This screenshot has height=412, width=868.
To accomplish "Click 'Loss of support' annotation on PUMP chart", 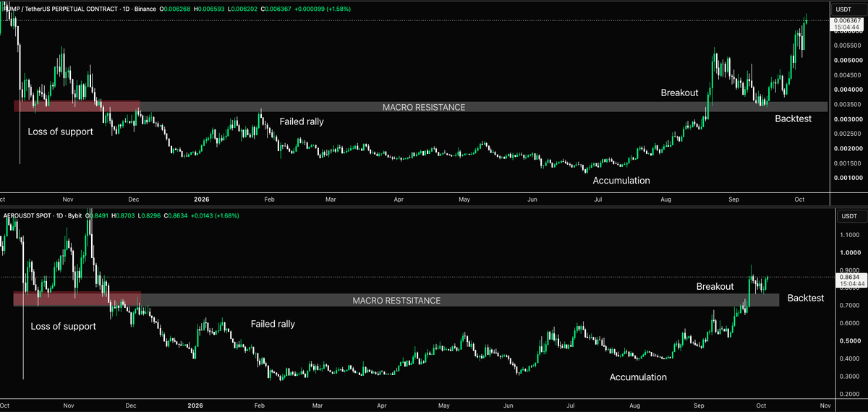I will [x=61, y=132].
